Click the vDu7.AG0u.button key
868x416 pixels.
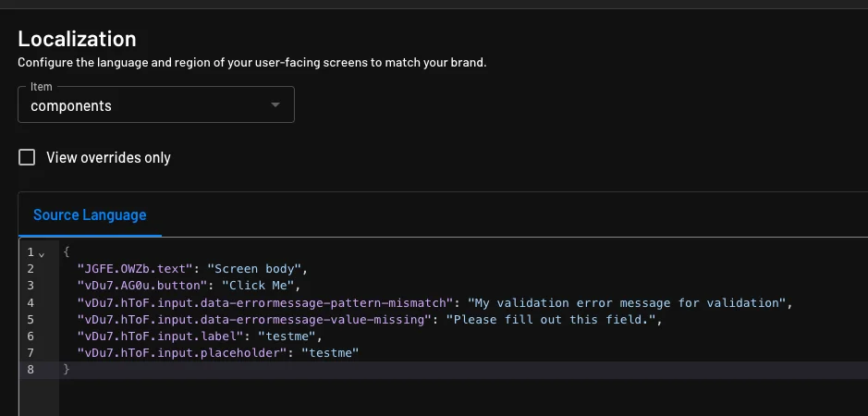click(x=147, y=286)
